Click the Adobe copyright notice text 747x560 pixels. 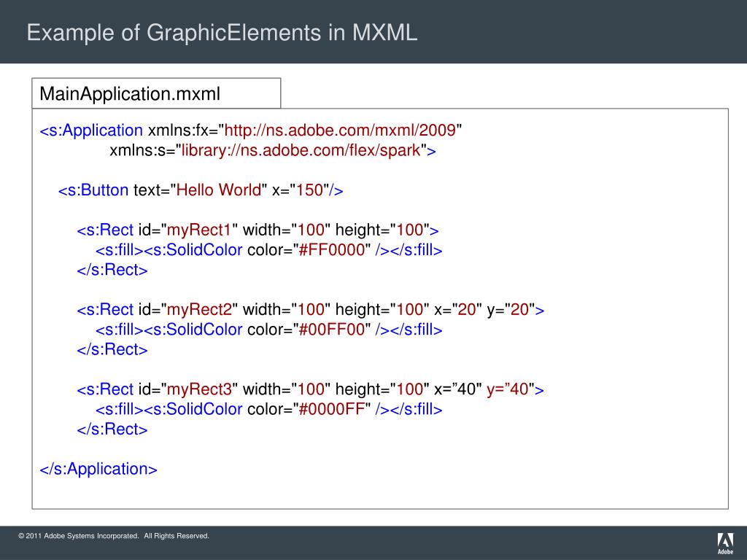114,537
